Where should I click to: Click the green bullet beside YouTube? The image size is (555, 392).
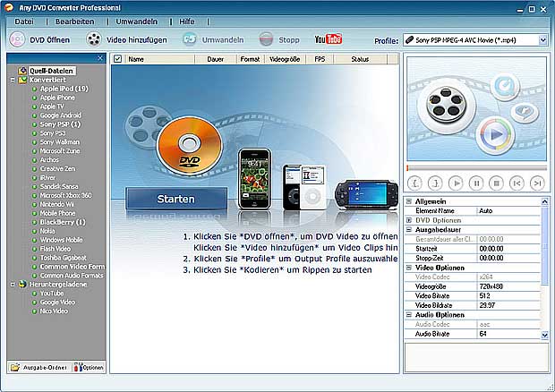pyautogui.click(x=34, y=294)
